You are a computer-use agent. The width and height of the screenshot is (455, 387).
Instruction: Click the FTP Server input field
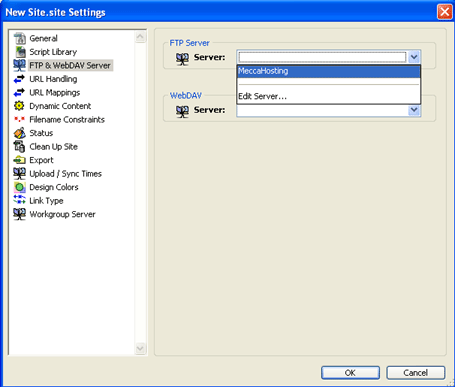tap(322, 57)
